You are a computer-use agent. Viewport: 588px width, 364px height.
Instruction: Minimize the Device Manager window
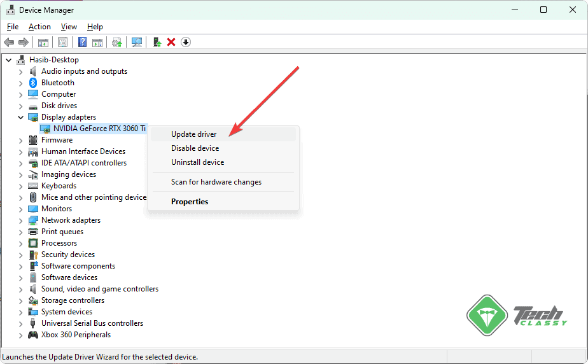(515, 10)
